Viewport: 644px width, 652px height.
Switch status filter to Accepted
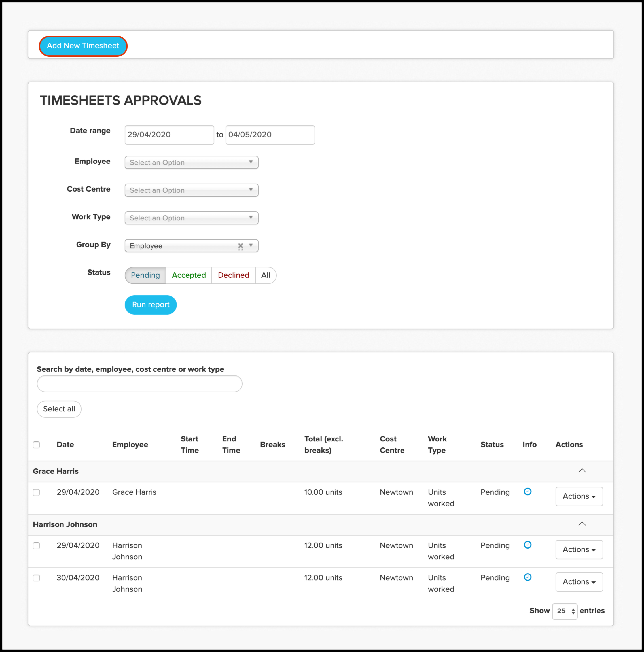[189, 275]
